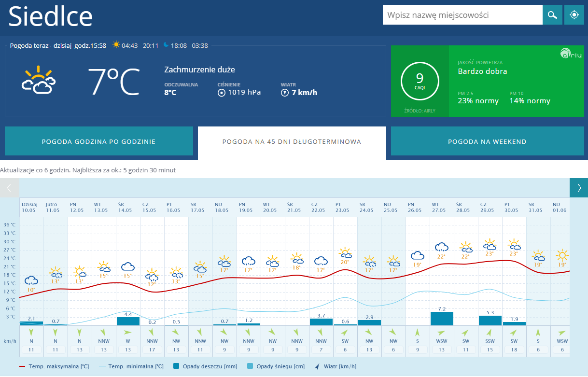Click the cloud icon for PN 26.05

[x=417, y=255]
